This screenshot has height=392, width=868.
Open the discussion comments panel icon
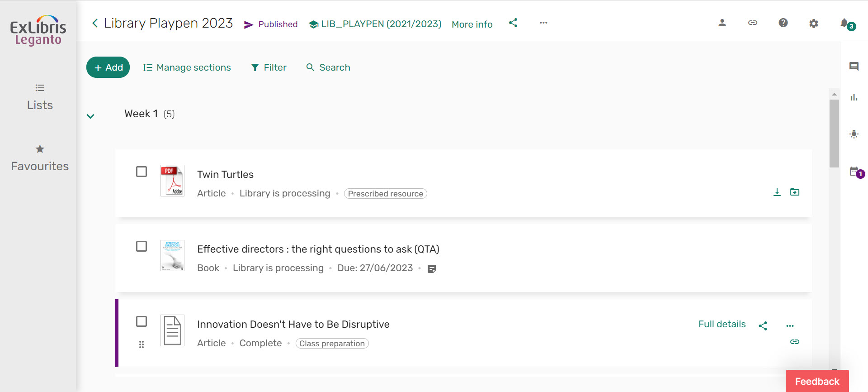[x=854, y=67]
